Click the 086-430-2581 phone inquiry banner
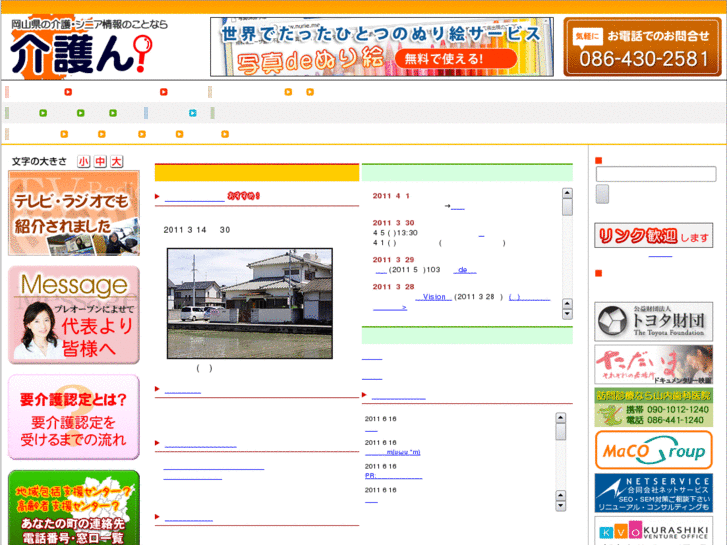Viewport: 727px width, 545px height. pos(643,47)
